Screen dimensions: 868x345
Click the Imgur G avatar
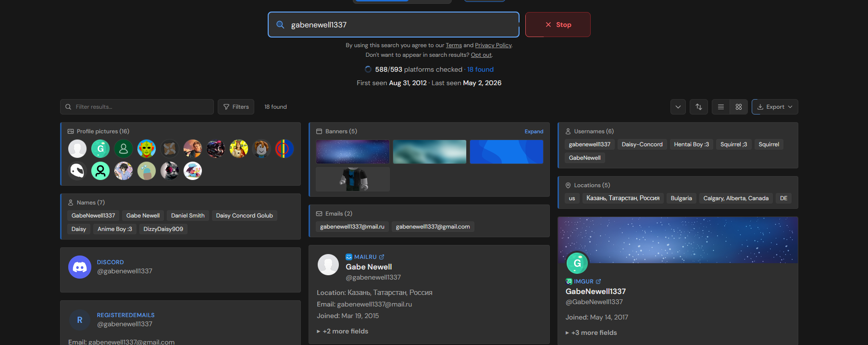tap(577, 263)
